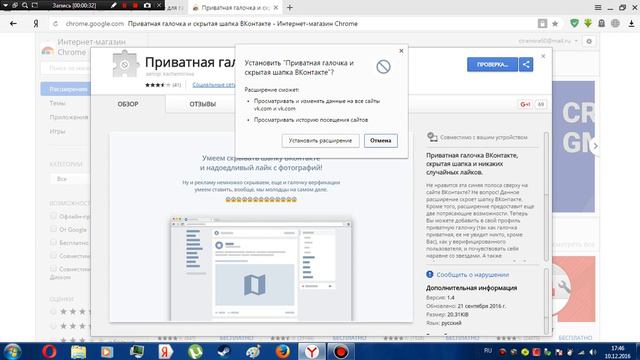Close the extension detail overlay

(543, 56)
